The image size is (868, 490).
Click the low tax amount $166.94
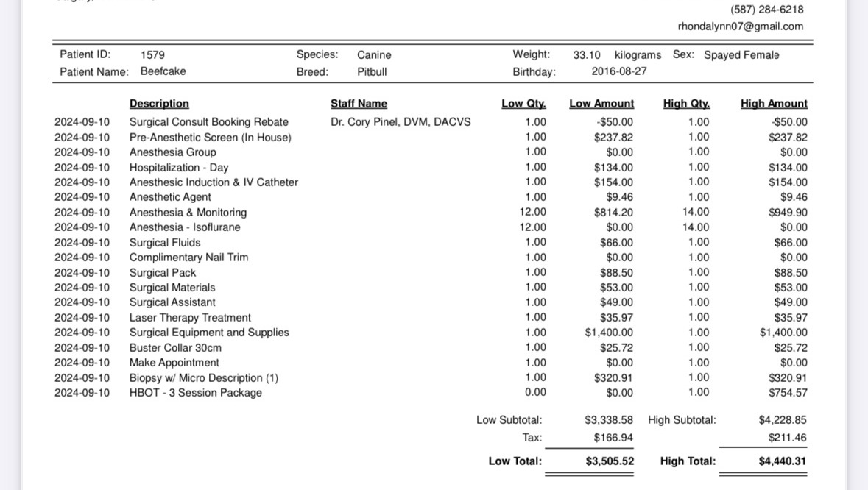pos(613,438)
